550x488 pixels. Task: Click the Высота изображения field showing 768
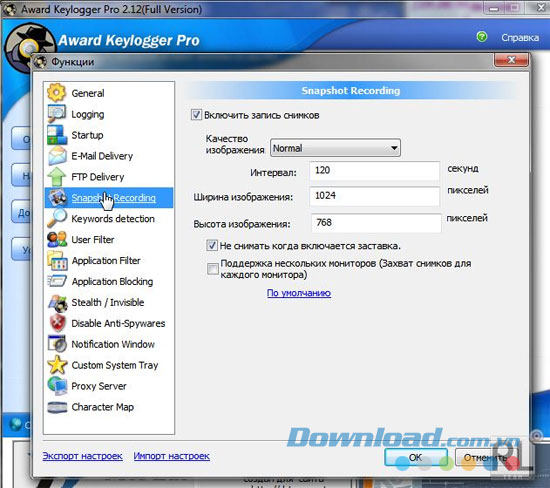376,223
